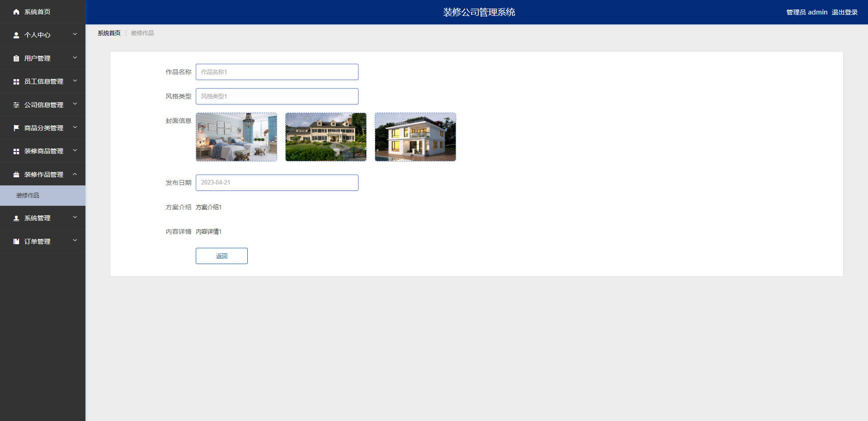The height and width of the screenshot is (421, 868).
Task: Open the 装修作品管理 menu label
Action: (44, 175)
